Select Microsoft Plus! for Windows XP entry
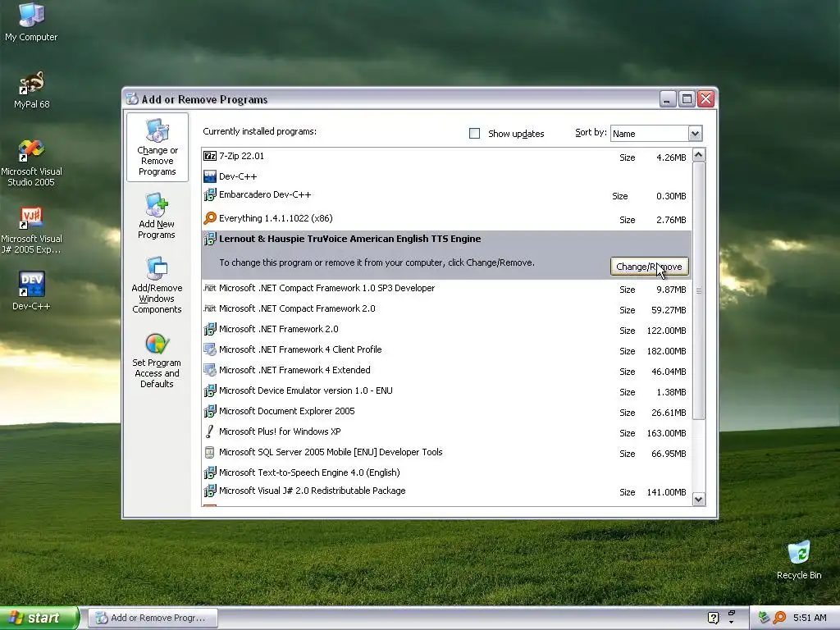 [447, 431]
